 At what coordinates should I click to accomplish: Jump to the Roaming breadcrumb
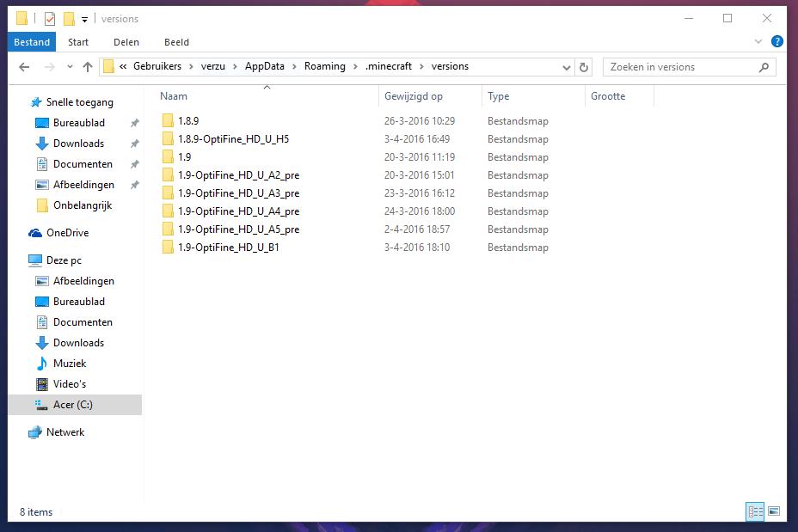tap(325, 67)
